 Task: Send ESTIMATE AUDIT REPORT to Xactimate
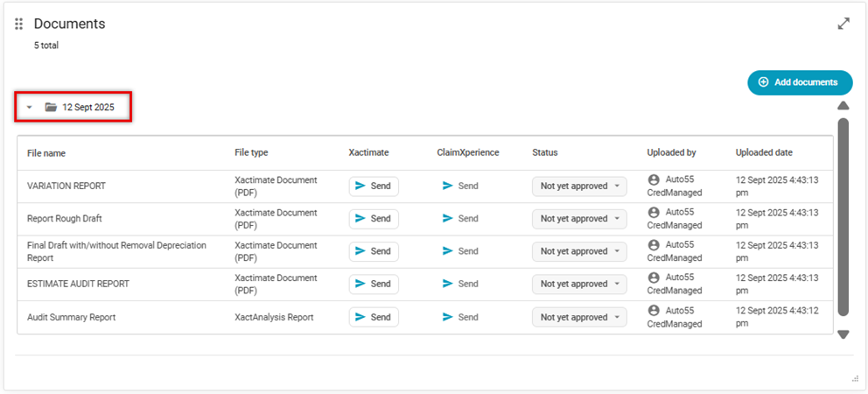tap(374, 284)
